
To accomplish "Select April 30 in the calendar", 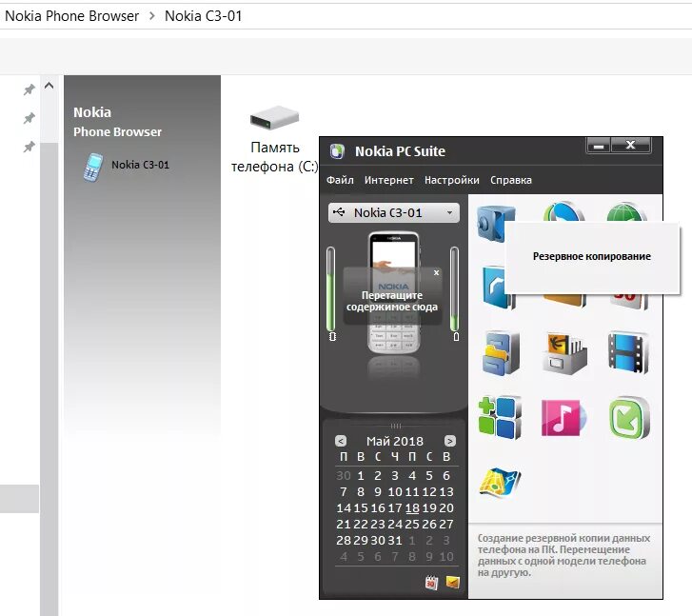I will pyautogui.click(x=344, y=476).
